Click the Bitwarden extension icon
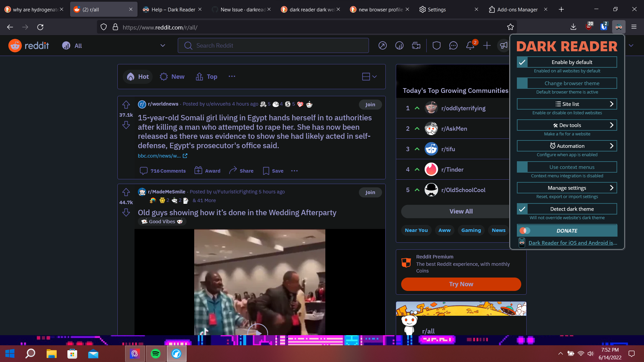This screenshot has width=644, height=362. click(604, 26)
